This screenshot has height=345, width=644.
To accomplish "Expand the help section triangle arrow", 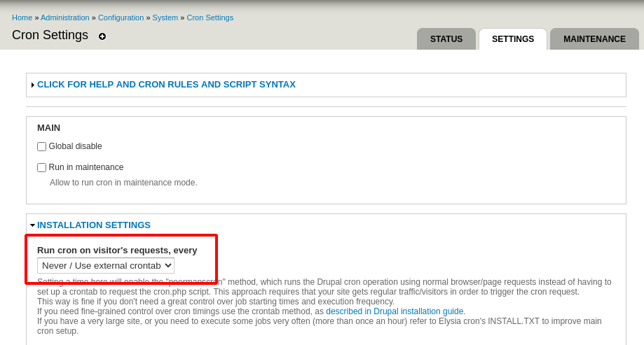I will point(32,85).
